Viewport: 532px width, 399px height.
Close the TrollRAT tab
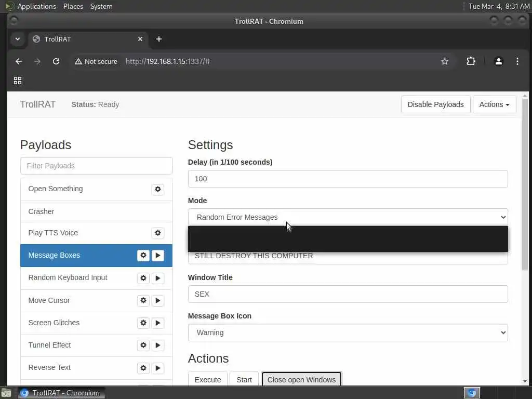pos(140,39)
